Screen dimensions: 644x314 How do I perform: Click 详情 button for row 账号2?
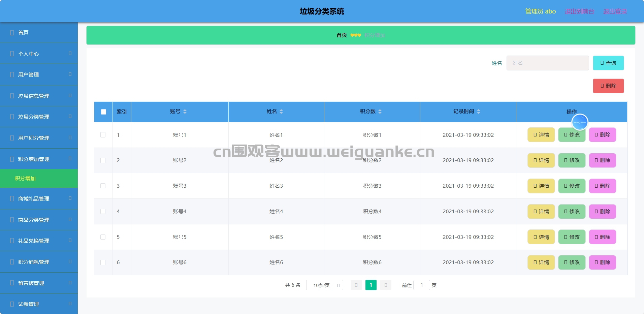tap(541, 160)
